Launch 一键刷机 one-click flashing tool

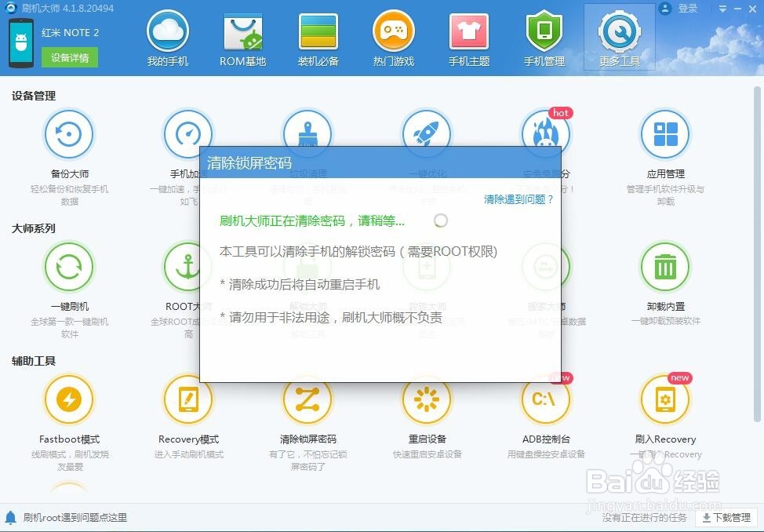[x=69, y=267]
